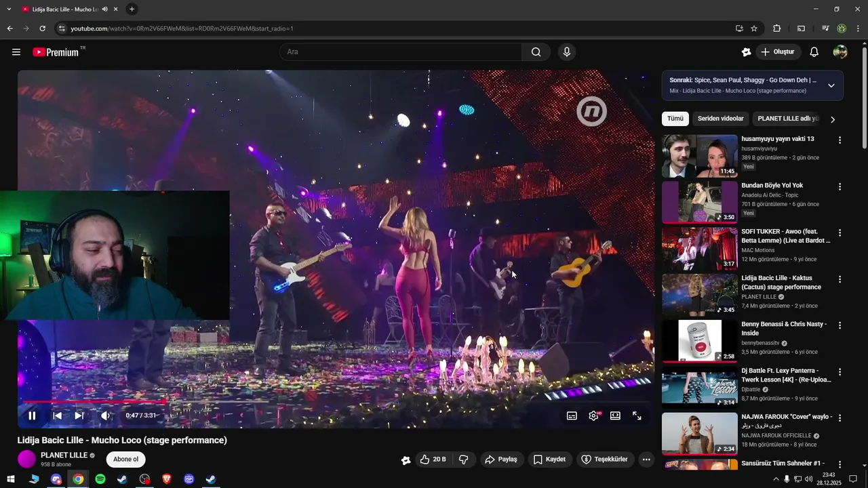
Task: Mute the video using the speaker icon
Action: (105, 415)
